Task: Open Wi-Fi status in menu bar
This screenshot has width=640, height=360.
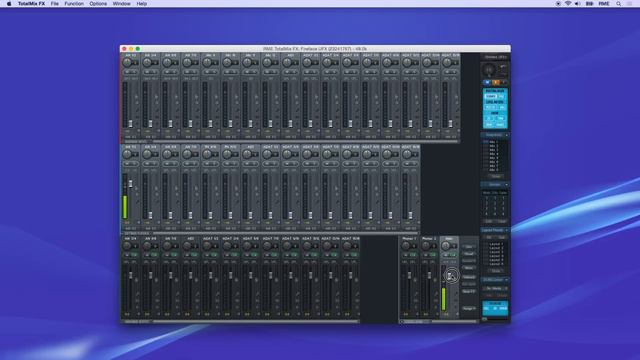Action: tap(568, 4)
